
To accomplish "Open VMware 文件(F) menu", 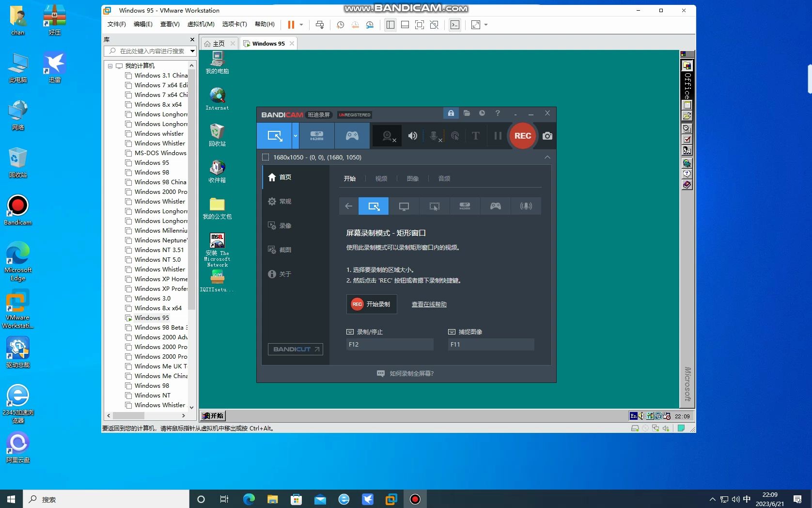I will pyautogui.click(x=116, y=24).
